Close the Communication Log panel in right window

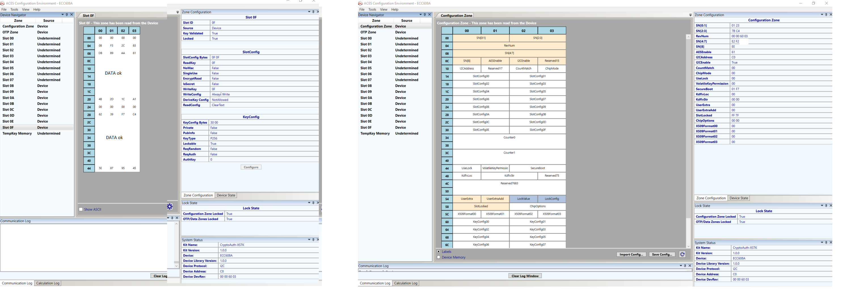[690, 266]
